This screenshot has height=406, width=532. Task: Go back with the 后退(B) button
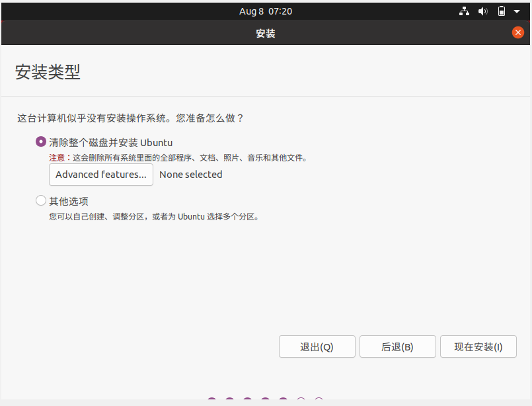(x=397, y=346)
